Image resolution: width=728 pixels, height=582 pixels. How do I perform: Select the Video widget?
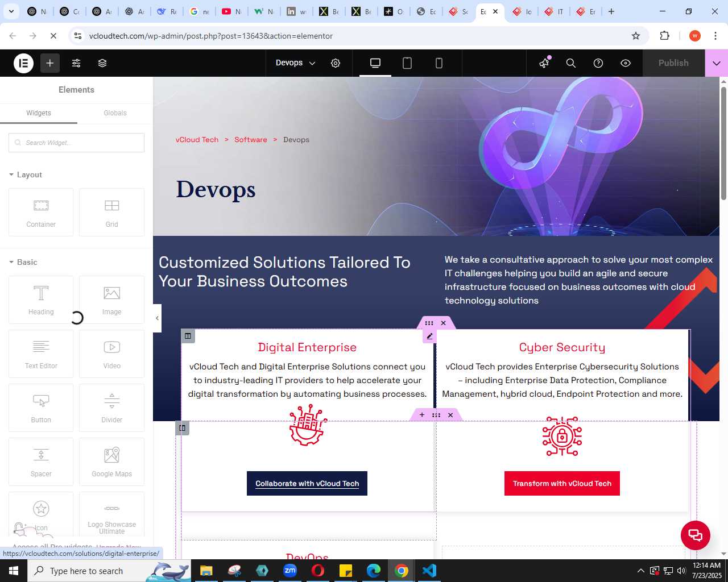pos(111,354)
